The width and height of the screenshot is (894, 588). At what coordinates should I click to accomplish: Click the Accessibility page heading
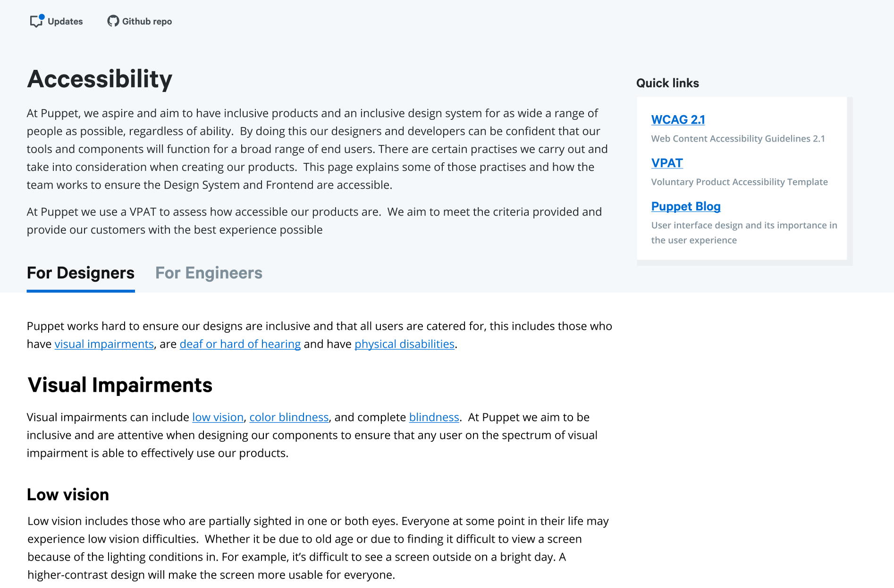pos(100,79)
